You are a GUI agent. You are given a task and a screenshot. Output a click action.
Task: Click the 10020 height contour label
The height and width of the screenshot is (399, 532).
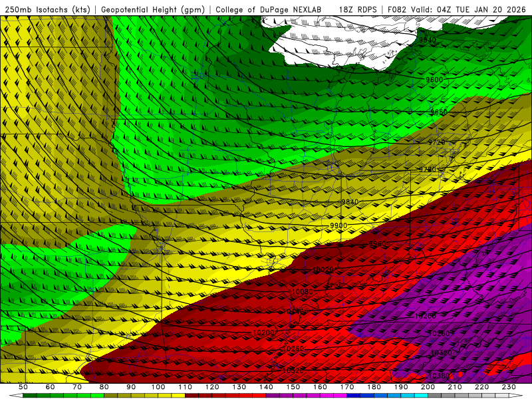coord(323,270)
